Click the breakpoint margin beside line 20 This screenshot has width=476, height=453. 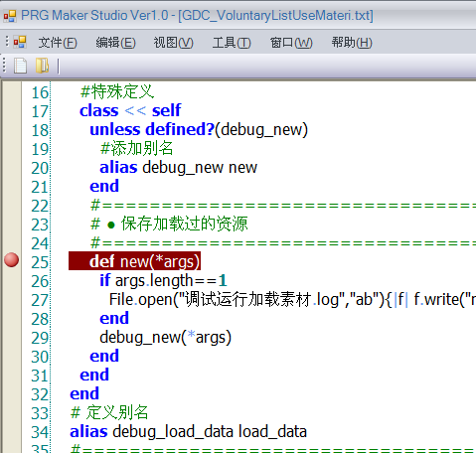(x=11, y=168)
